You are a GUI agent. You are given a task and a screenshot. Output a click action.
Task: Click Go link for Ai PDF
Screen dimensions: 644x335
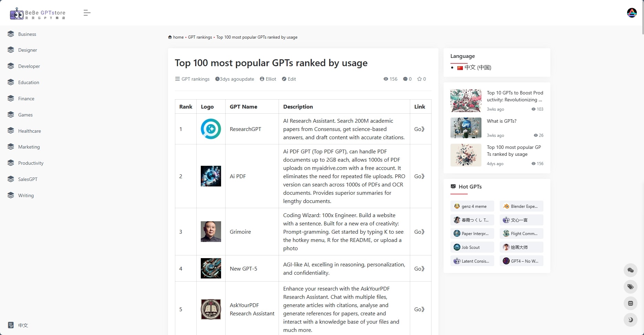(x=419, y=176)
